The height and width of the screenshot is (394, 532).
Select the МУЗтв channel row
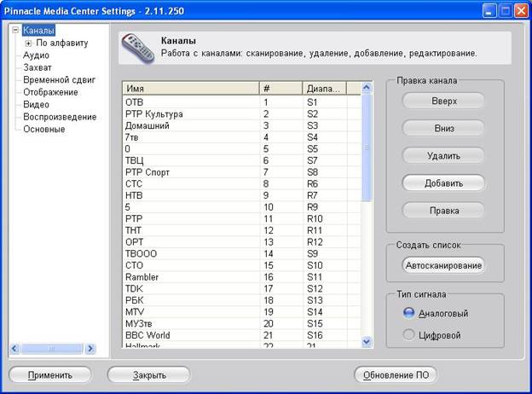241,323
